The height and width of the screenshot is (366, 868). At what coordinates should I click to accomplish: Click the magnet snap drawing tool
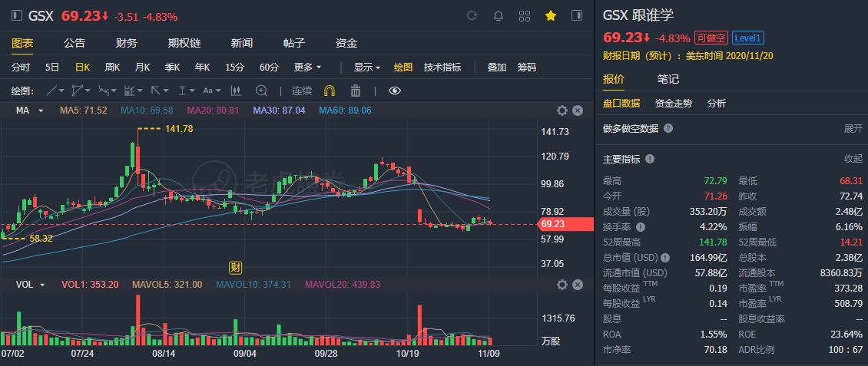330,91
